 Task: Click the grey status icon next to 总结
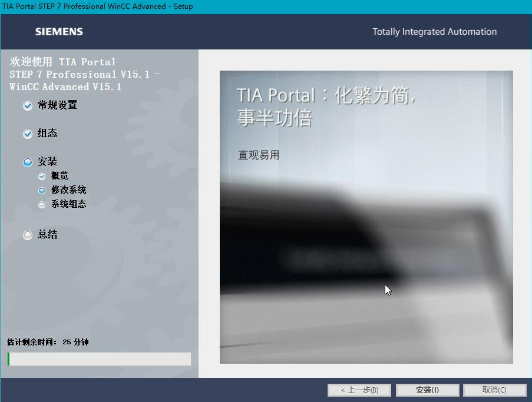[x=28, y=235]
